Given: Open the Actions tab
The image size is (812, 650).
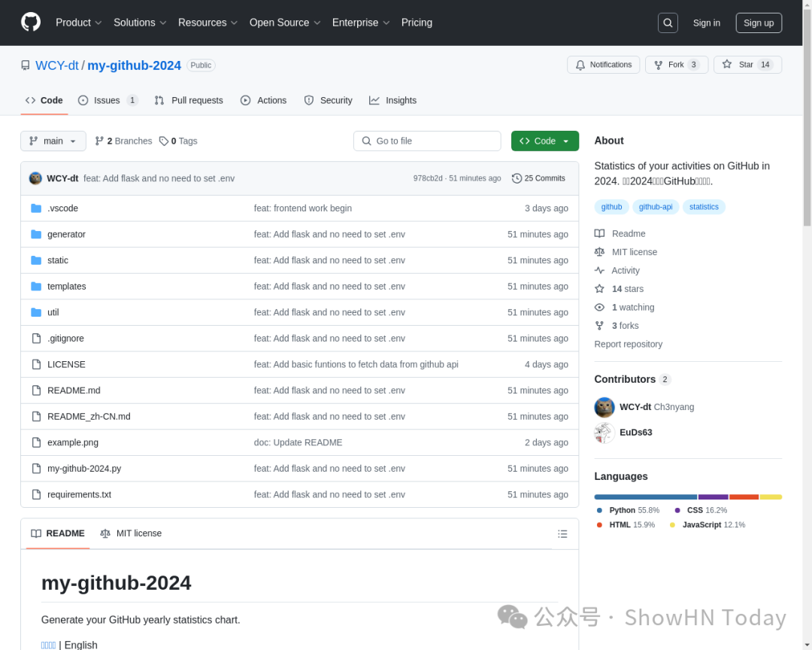Looking at the screenshot, I should (264, 101).
